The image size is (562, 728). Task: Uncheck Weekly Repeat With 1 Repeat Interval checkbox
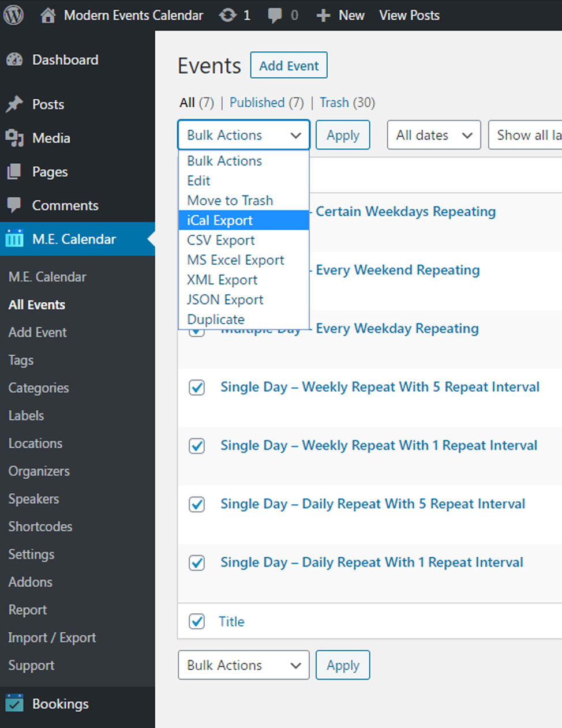click(x=197, y=446)
